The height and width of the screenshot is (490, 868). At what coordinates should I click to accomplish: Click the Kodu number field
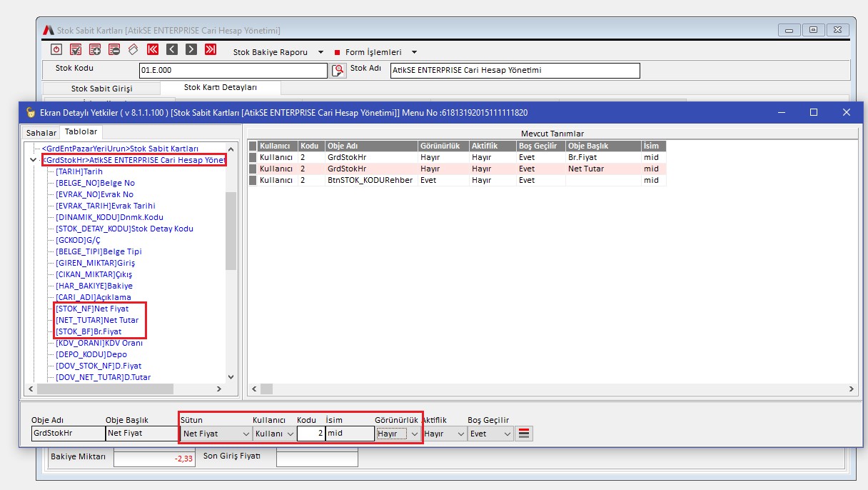(311, 433)
